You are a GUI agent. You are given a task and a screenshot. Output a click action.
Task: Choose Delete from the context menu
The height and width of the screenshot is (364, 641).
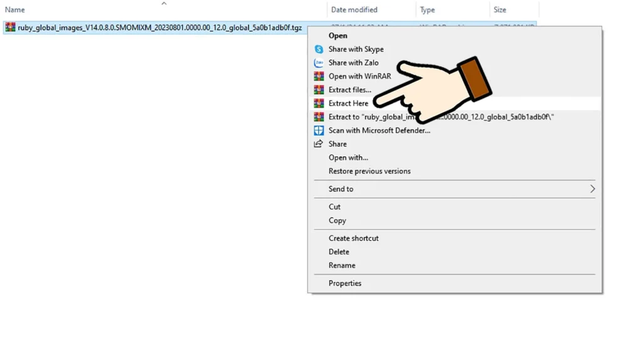coord(339,252)
